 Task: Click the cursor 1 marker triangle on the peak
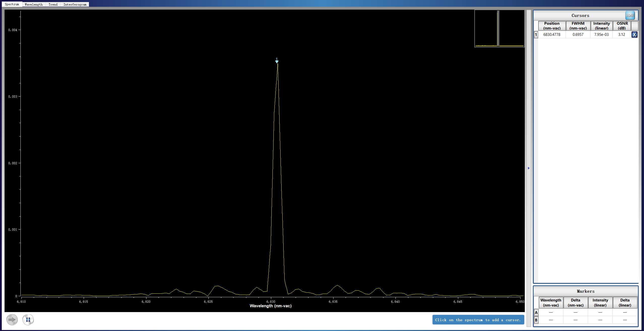pyautogui.click(x=277, y=62)
